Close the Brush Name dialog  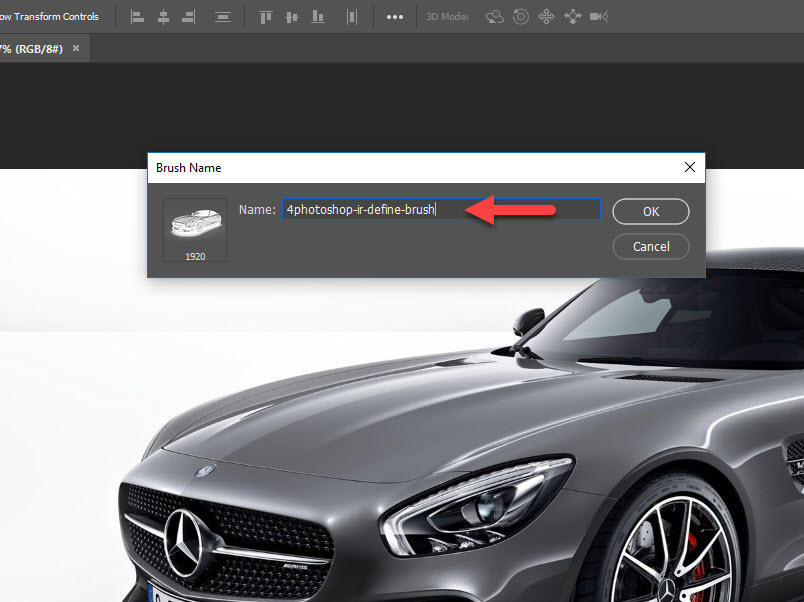coord(690,167)
